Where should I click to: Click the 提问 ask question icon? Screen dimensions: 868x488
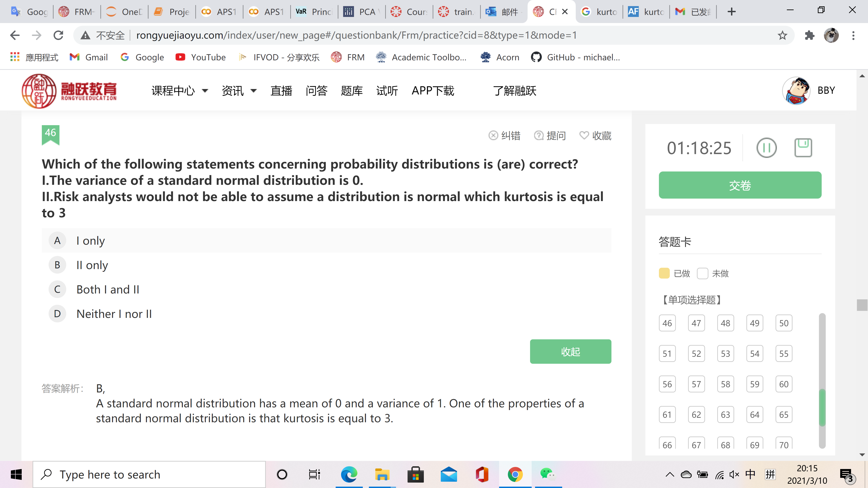point(539,135)
